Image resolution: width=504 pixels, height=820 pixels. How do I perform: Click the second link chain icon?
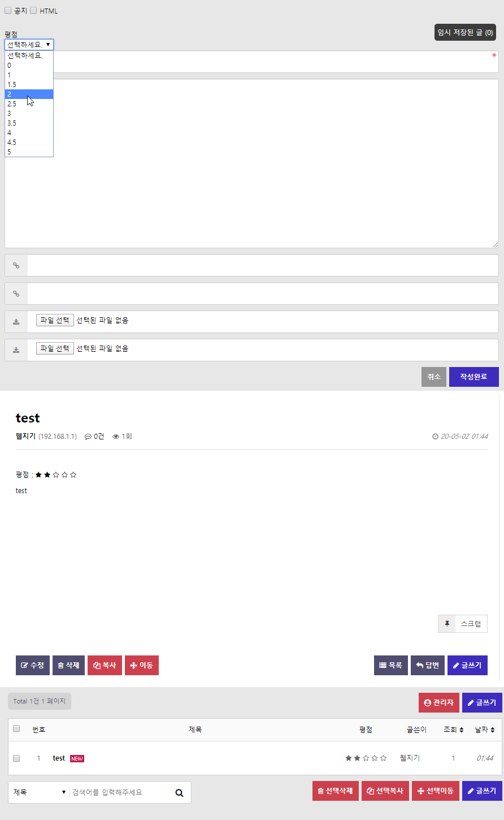[x=16, y=294]
